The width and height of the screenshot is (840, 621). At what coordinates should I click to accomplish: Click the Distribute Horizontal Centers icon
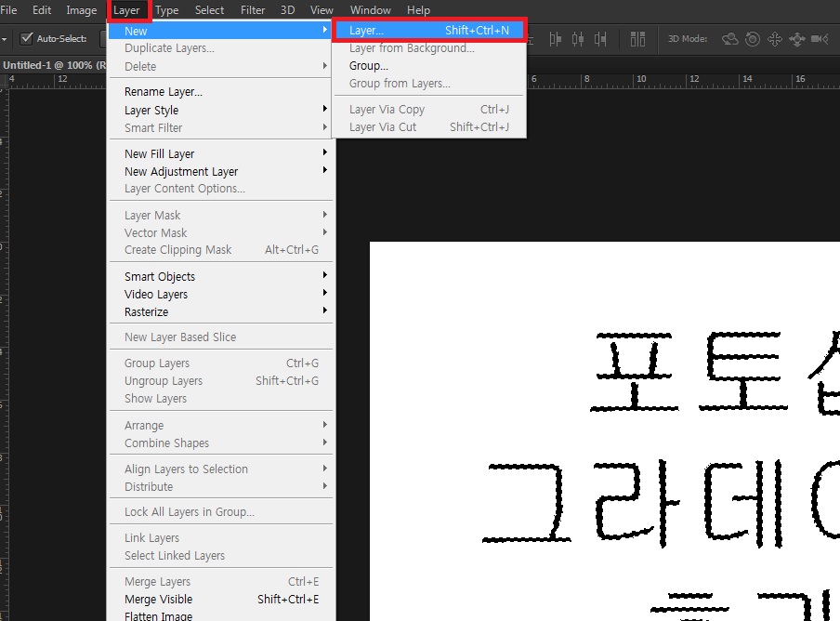578,39
